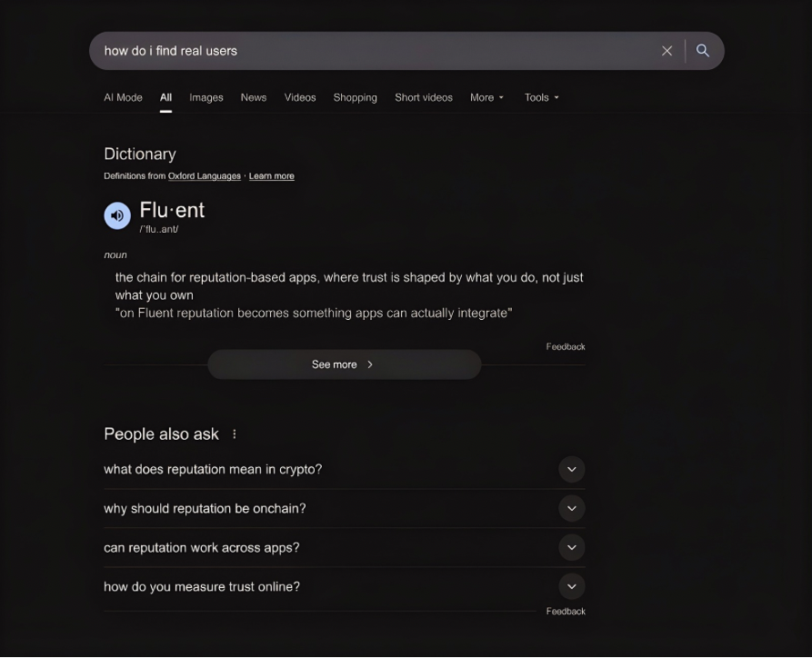Expand "how do you measure trust online?"
Screen dimensions: 812x658
coord(345,586)
